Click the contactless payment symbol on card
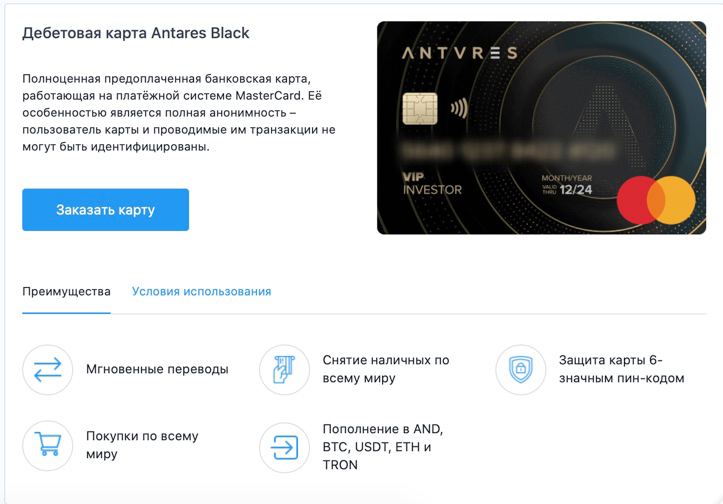 pyautogui.click(x=460, y=107)
